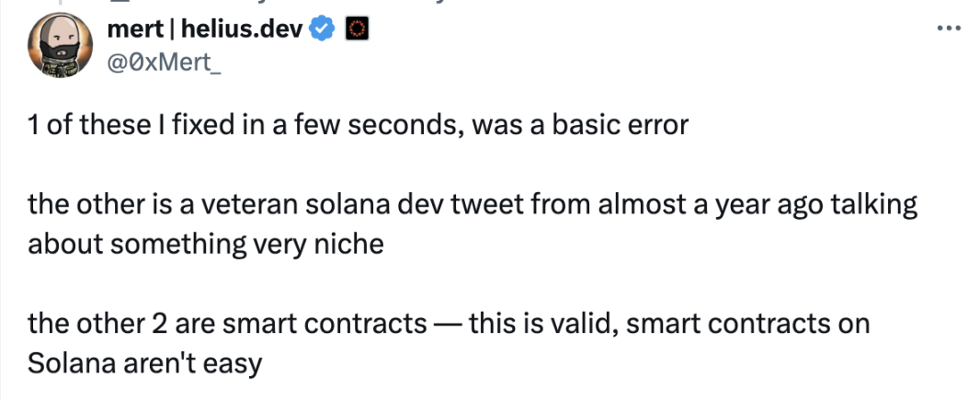The image size is (980, 401).
Task: Click mert's bearded avatar picture
Action: tap(61, 47)
